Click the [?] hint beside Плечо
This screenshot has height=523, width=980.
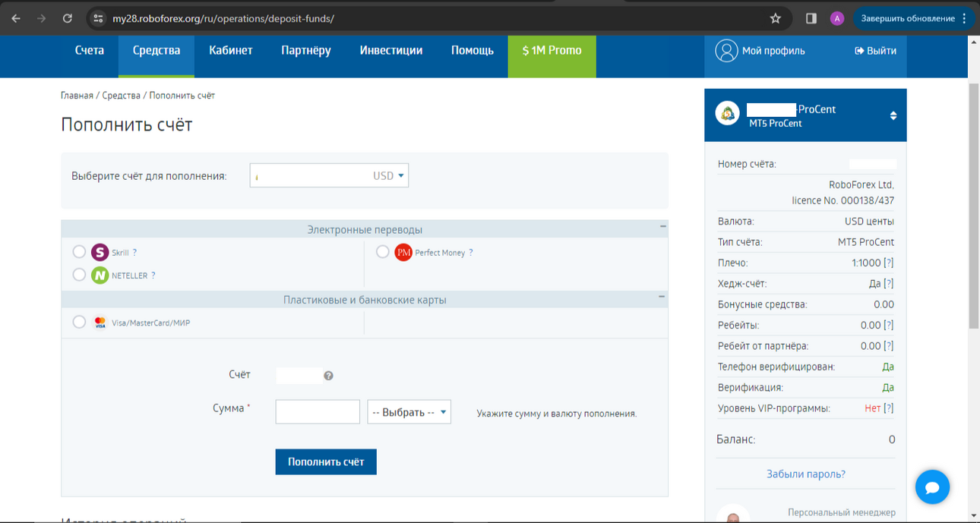tap(888, 263)
